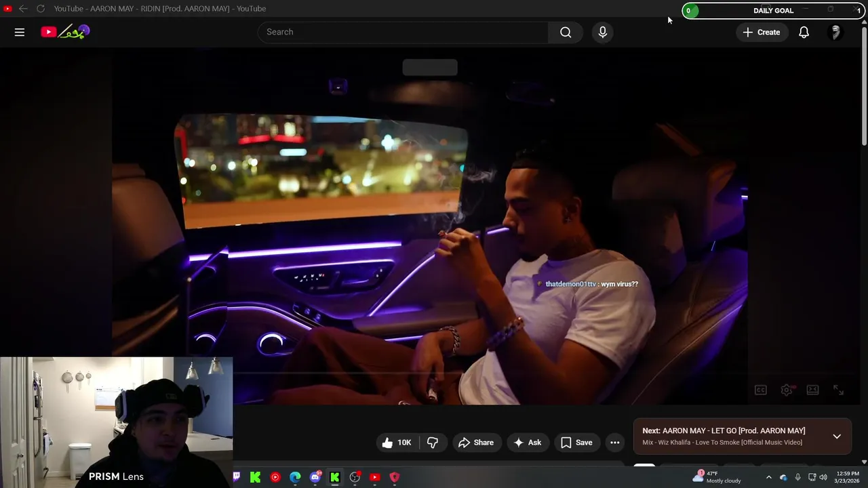Image resolution: width=868 pixels, height=488 pixels.
Task: Open OBS Studio taskbar icon
Action: click(x=355, y=477)
